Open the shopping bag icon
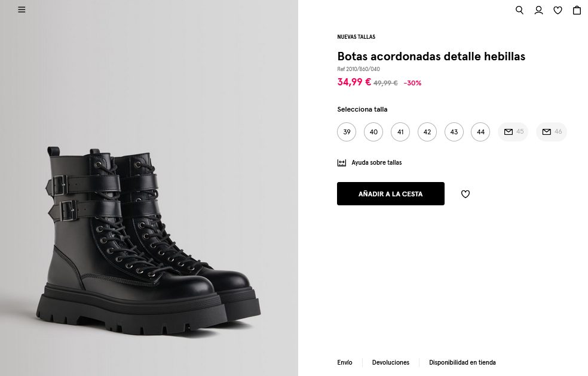The image size is (588, 376). [x=577, y=10]
